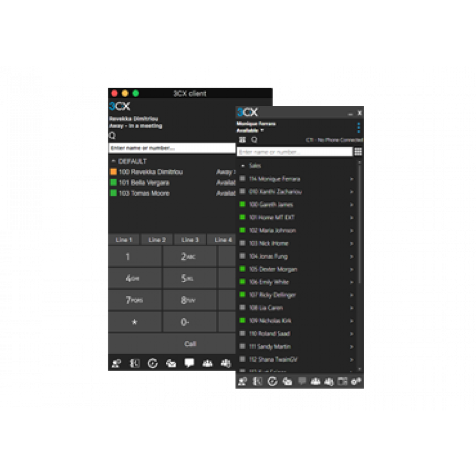Click the search magnifier in the Mac 3CX client

point(112,136)
